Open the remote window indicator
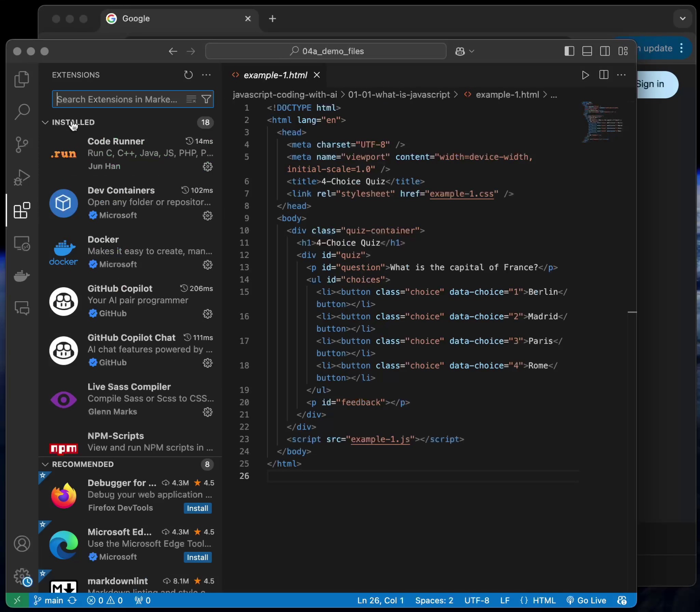 pos(17,600)
